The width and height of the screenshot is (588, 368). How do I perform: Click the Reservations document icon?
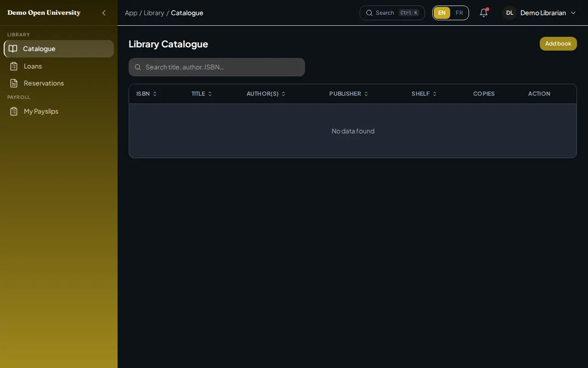pos(14,83)
